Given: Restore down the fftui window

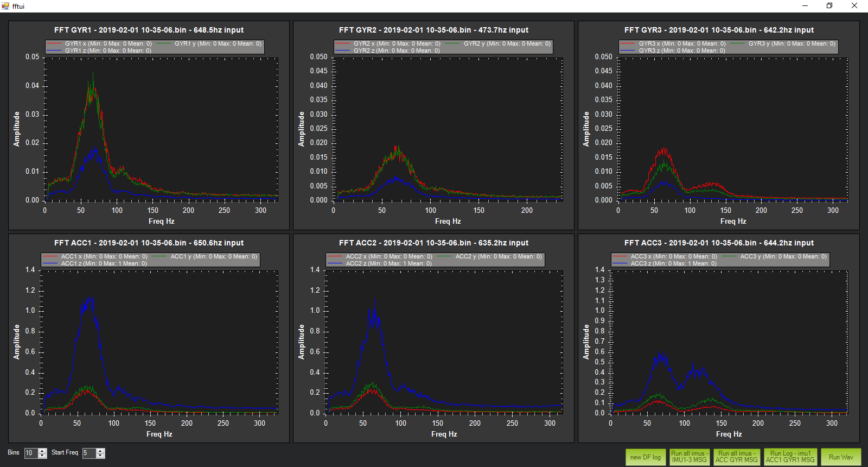Looking at the screenshot, I should 829,6.
